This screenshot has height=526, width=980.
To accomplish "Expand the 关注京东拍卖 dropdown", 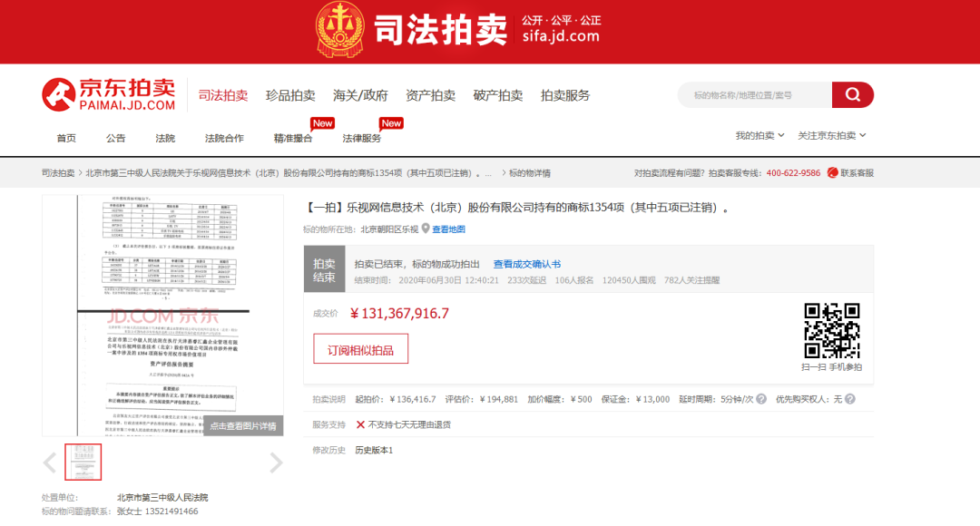I will tap(831, 135).
